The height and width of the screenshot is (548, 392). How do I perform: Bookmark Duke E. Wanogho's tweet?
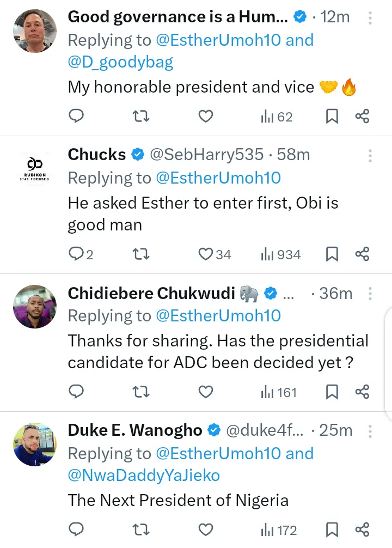[x=332, y=529]
